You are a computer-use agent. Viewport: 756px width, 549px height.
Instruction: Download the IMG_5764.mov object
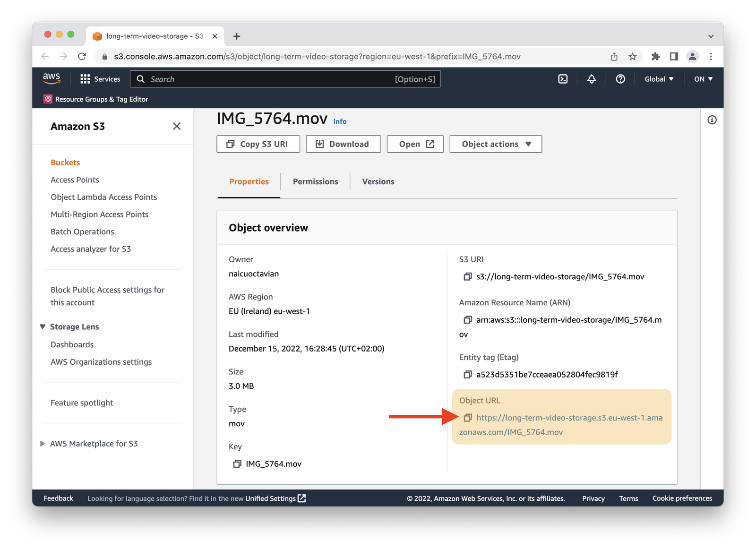click(343, 144)
